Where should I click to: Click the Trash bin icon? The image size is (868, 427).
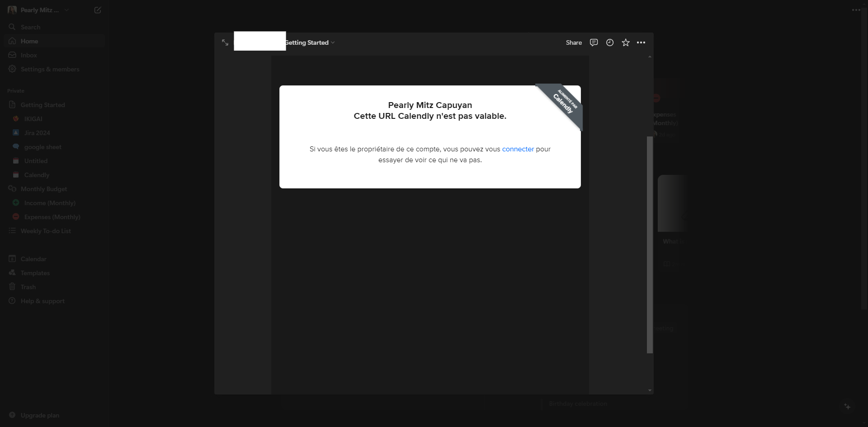pyautogui.click(x=12, y=286)
